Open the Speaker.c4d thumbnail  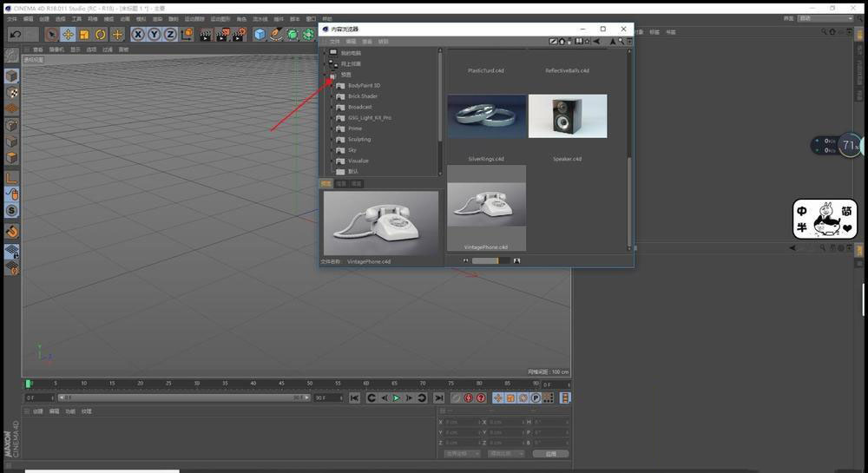(x=568, y=116)
